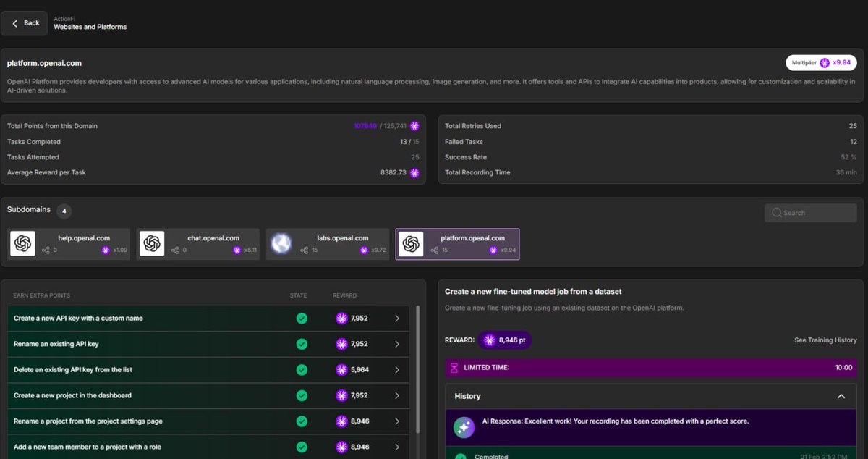This screenshot has width=868, height=459.
Task: Click completed checkmark for 'Delete an existing API key'
Action: coord(302,370)
